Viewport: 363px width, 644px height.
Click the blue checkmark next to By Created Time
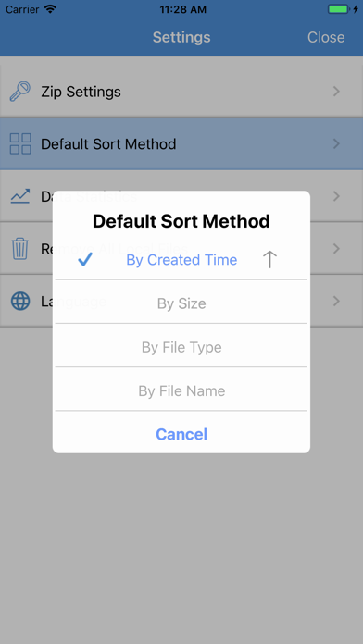(85, 260)
